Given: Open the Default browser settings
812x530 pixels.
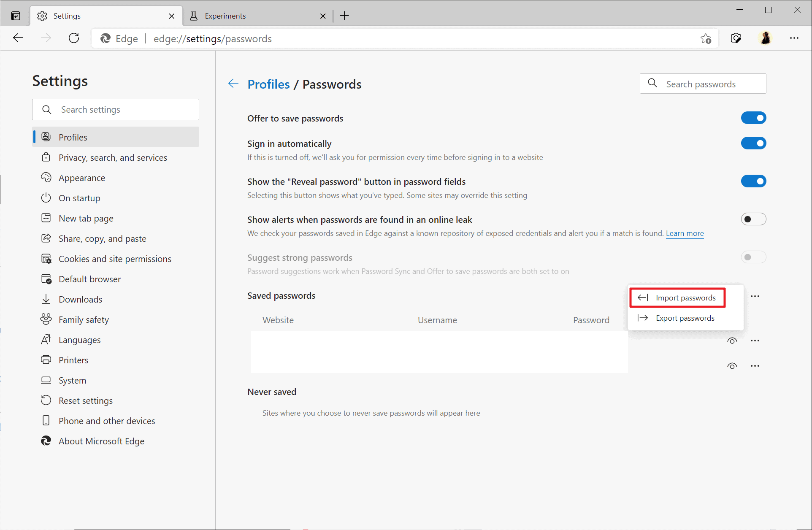Looking at the screenshot, I should click(89, 279).
